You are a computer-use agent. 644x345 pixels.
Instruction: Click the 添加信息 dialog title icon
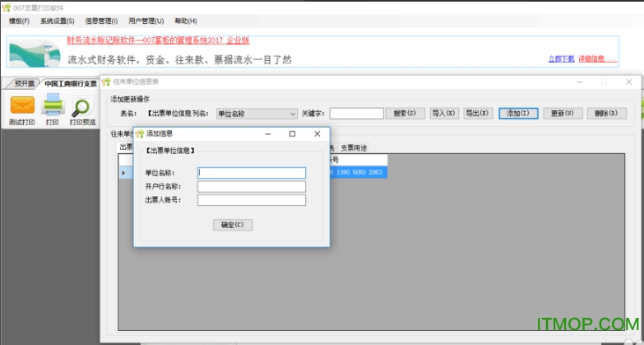point(140,133)
